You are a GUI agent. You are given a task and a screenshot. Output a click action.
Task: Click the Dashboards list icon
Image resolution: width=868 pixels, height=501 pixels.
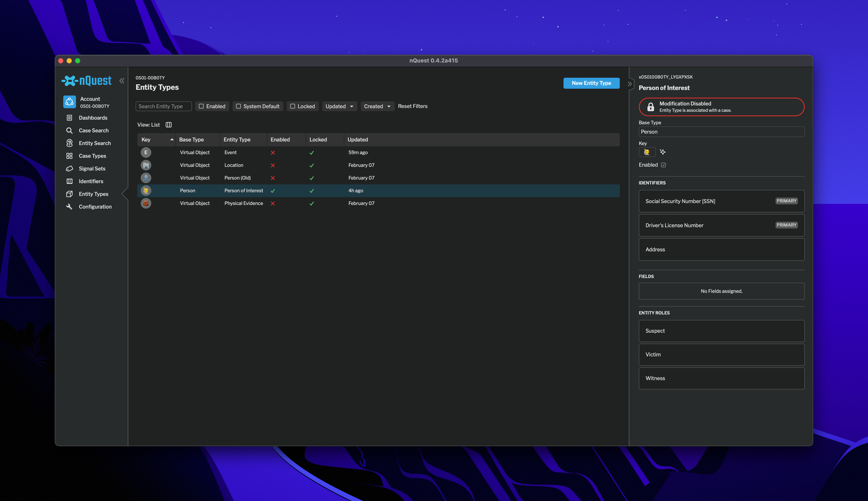[x=69, y=118]
